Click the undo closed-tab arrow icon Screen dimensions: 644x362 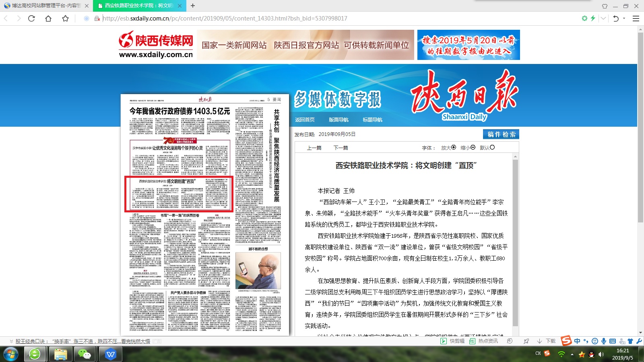(x=615, y=19)
